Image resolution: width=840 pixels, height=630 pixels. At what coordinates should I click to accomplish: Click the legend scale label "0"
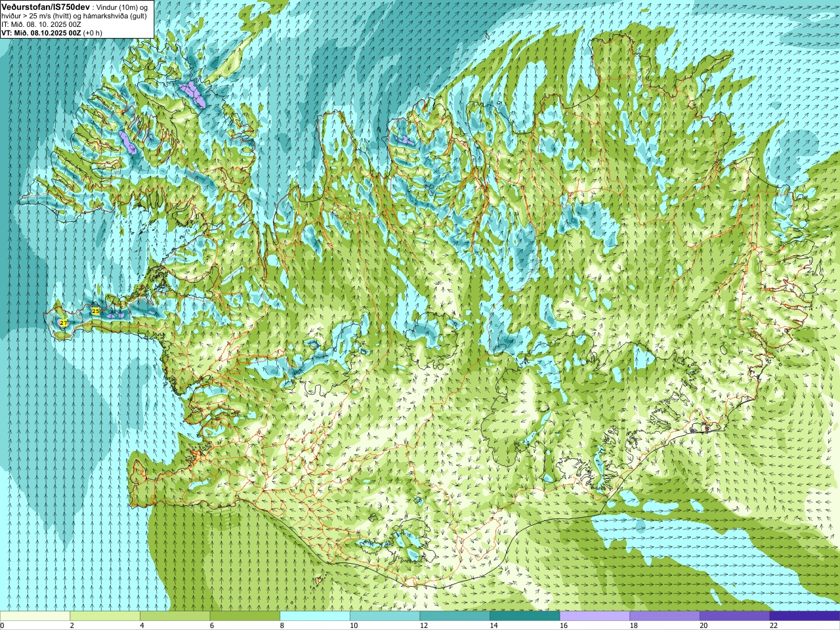[2, 625]
